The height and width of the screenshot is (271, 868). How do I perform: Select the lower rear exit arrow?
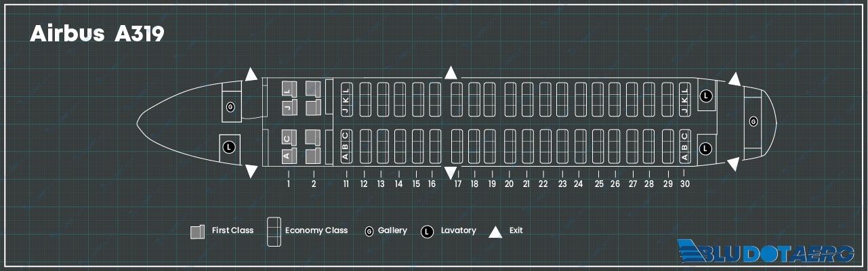734,164
